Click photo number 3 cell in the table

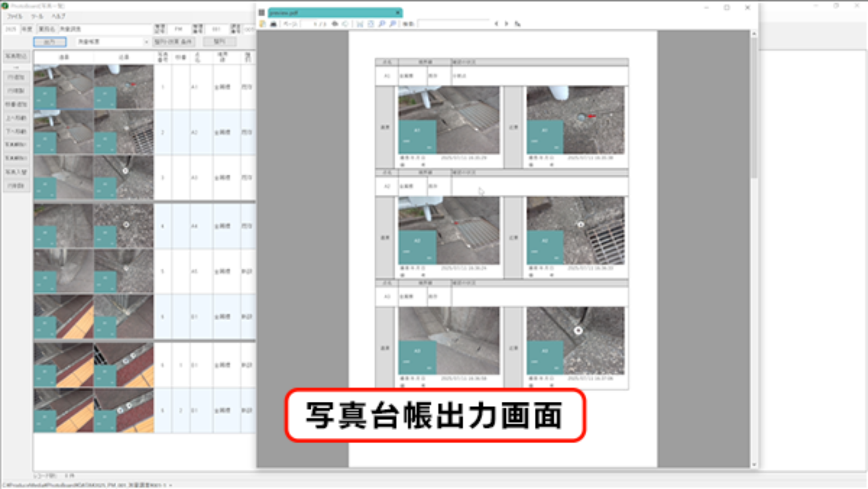pos(163,178)
